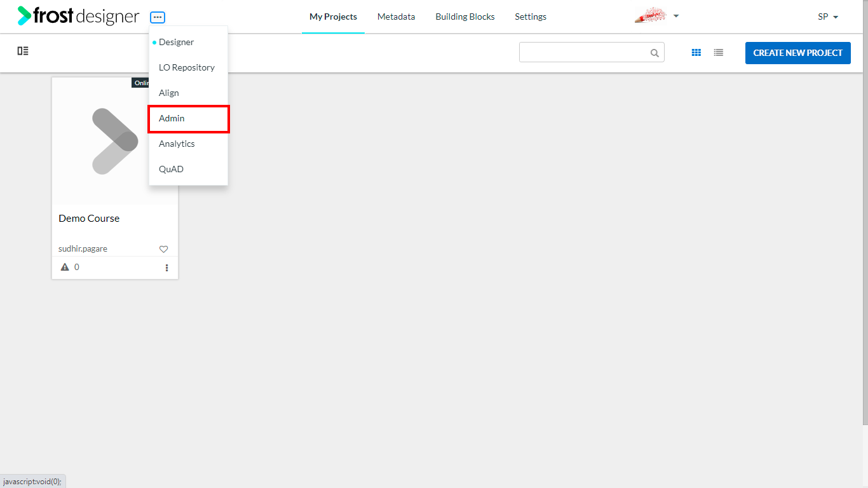Expand the organization dropdown arrow
The image size is (868, 488).
click(676, 16)
